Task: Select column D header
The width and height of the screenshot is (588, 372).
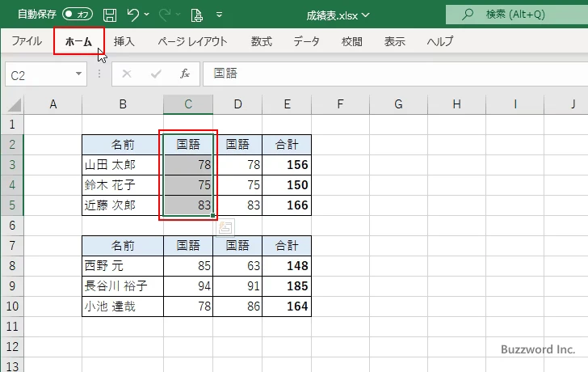Action: 237,104
